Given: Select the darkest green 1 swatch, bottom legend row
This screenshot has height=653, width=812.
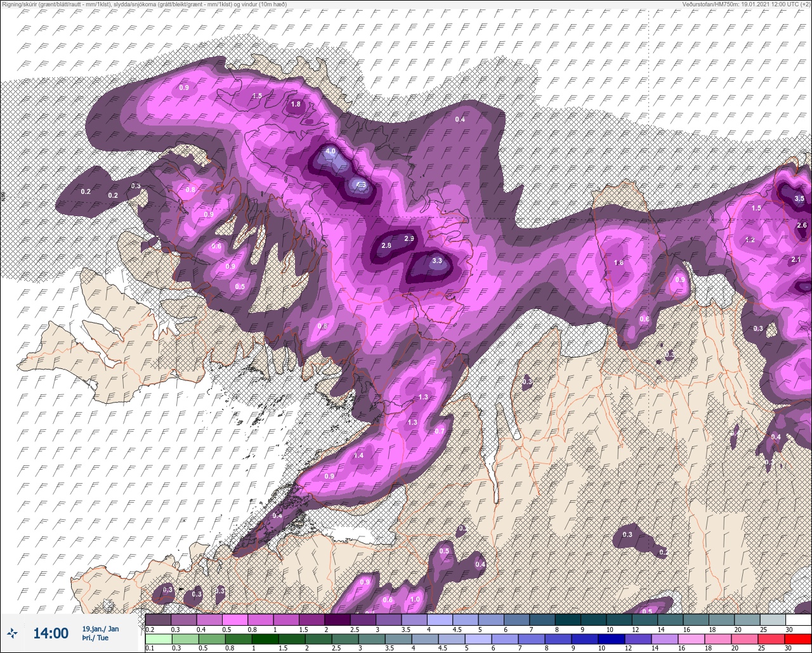Looking at the screenshot, I should point(266,638).
